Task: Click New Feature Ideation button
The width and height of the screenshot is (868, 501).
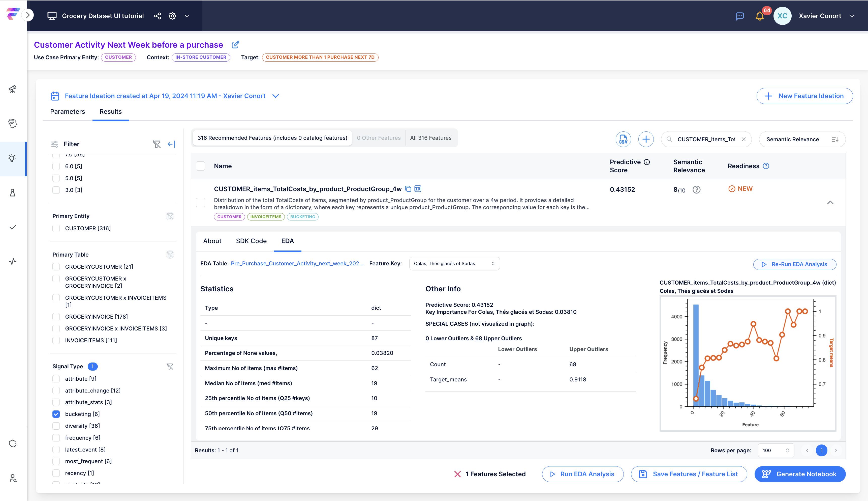Action: pyautogui.click(x=804, y=96)
